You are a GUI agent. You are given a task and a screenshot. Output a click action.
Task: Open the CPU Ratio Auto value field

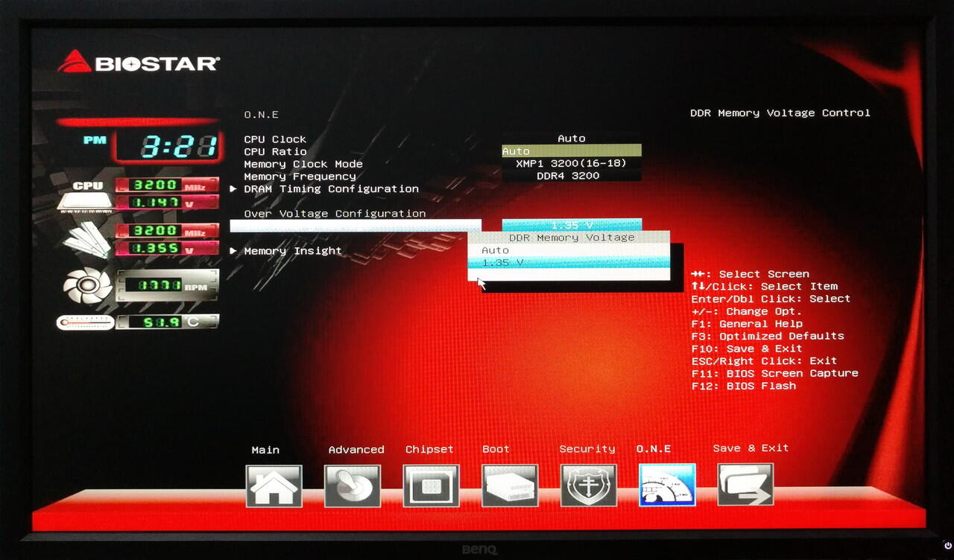572,151
